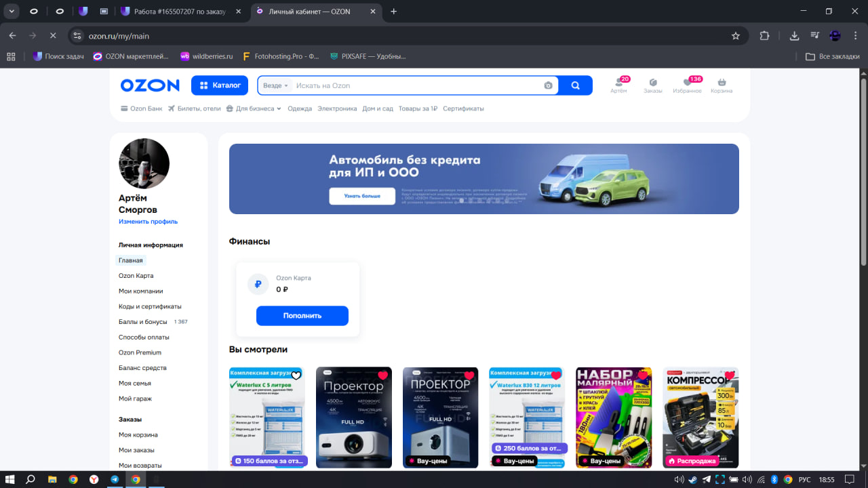Bookmark this page with the star icon

click(x=736, y=36)
